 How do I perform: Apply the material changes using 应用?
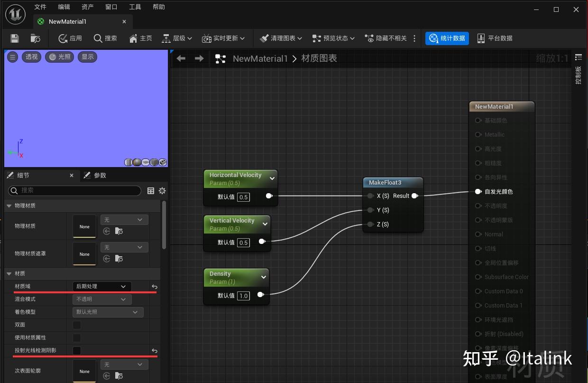pyautogui.click(x=70, y=38)
